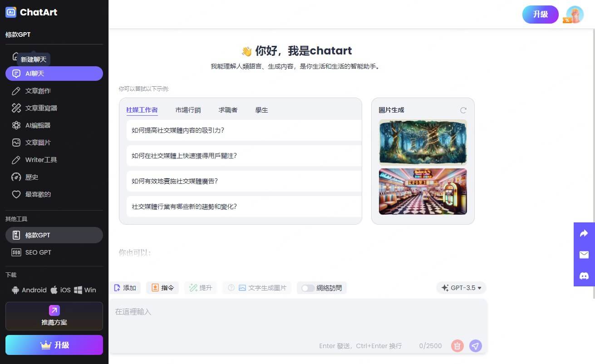Click the trash clear-chat icon
595x364 pixels.
[x=457, y=346]
